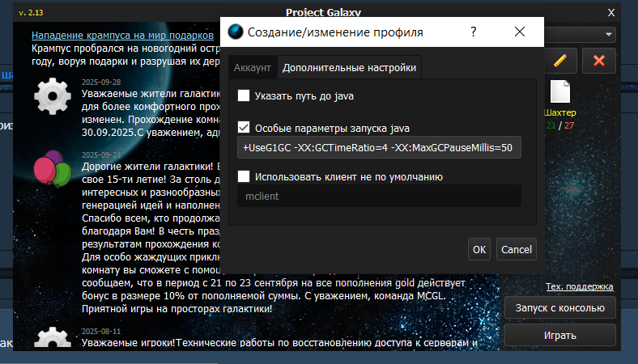Screen dimensions: 638x364
Task: Click the blue sphere dialog title icon
Action: (236, 32)
